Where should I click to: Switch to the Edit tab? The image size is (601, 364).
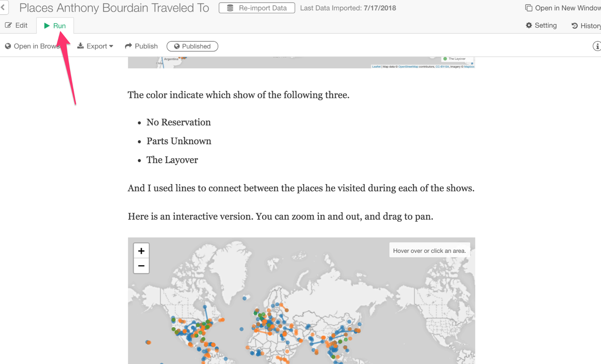click(x=16, y=26)
